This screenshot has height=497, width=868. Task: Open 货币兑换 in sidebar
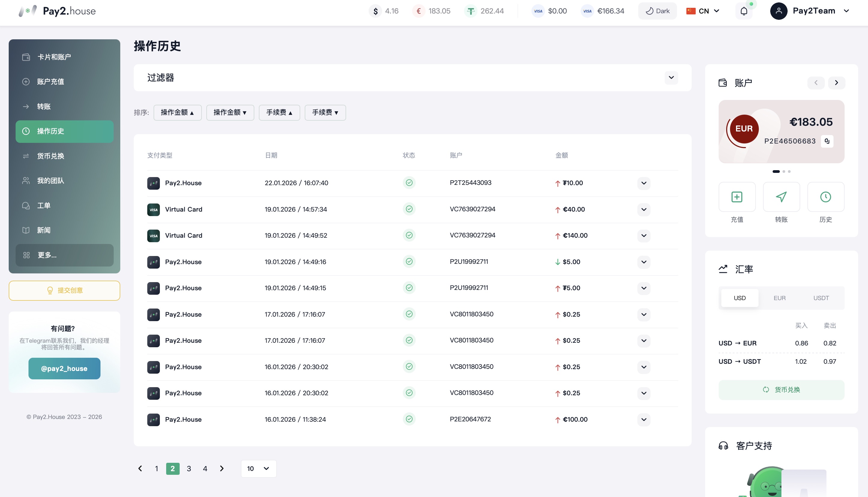tap(64, 156)
